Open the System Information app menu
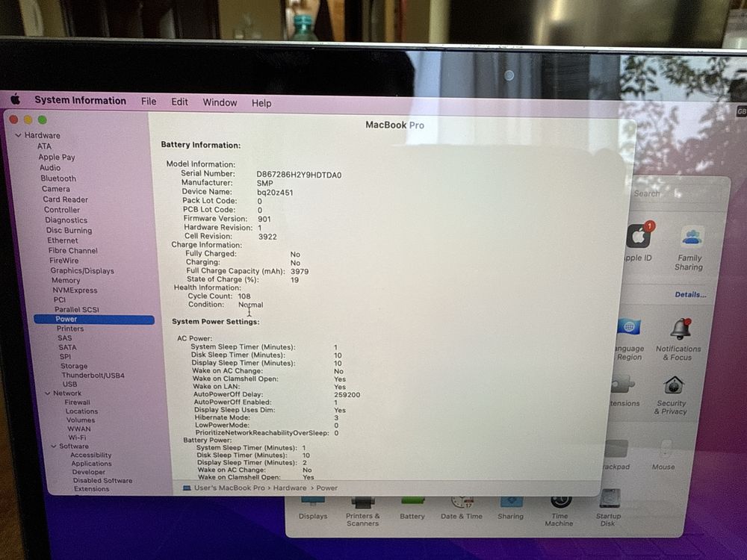The height and width of the screenshot is (560, 747). pyautogui.click(x=81, y=101)
